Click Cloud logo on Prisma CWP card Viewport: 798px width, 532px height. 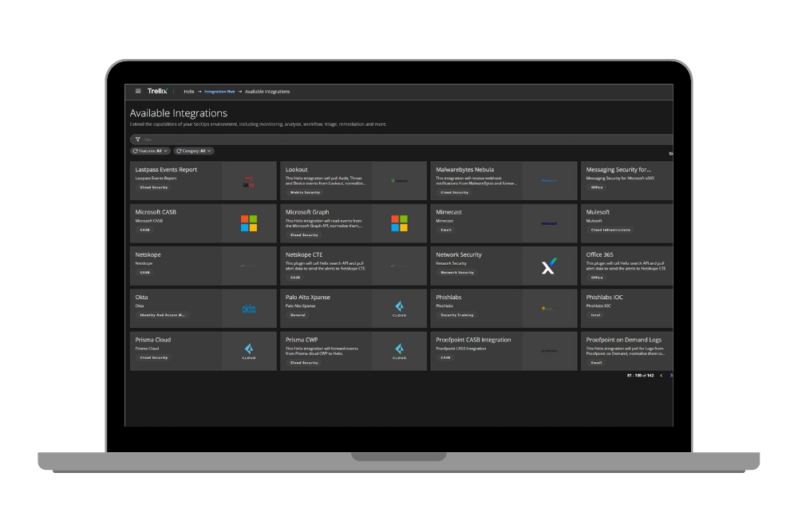tap(400, 352)
